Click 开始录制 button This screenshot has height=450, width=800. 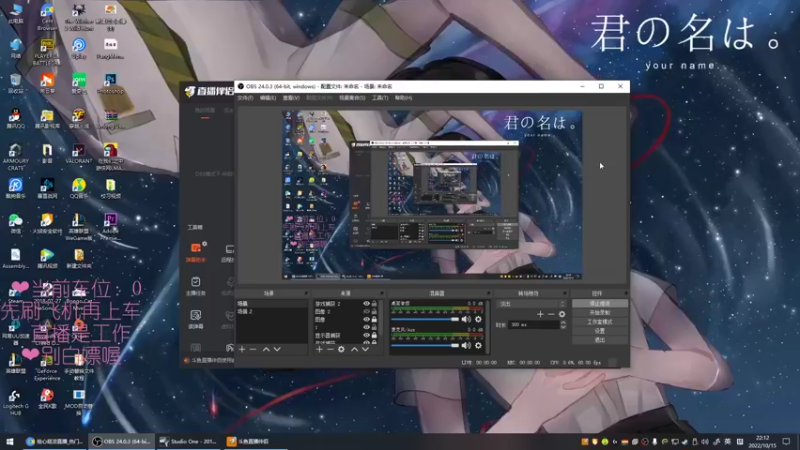coord(599,312)
